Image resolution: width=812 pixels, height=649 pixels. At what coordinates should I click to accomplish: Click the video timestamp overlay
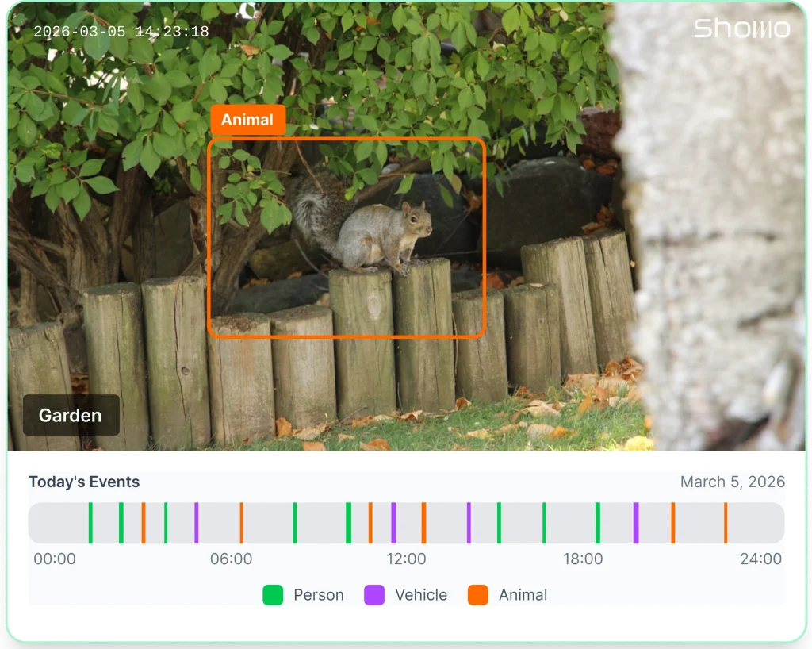point(121,32)
